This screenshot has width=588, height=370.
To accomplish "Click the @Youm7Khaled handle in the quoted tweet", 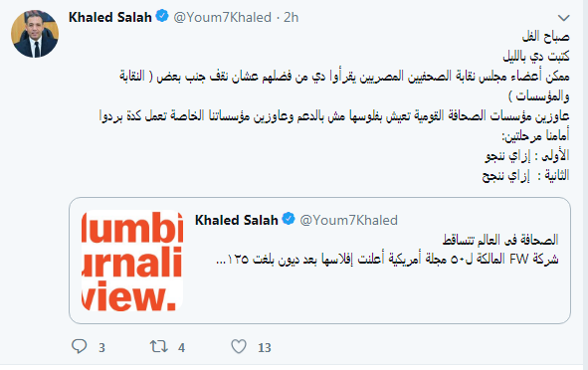I will [x=349, y=220].
